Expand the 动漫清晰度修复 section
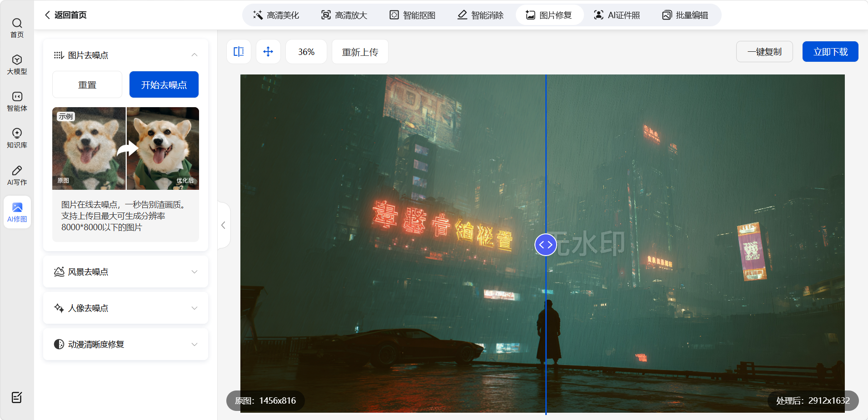Viewport: 868px width, 420px height. pos(125,344)
